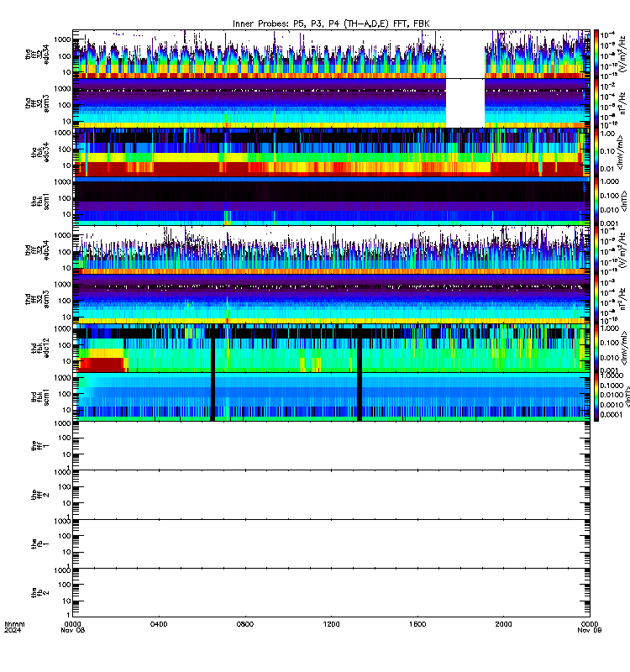Click the thd edc34 fff color bar

click(596, 249)
